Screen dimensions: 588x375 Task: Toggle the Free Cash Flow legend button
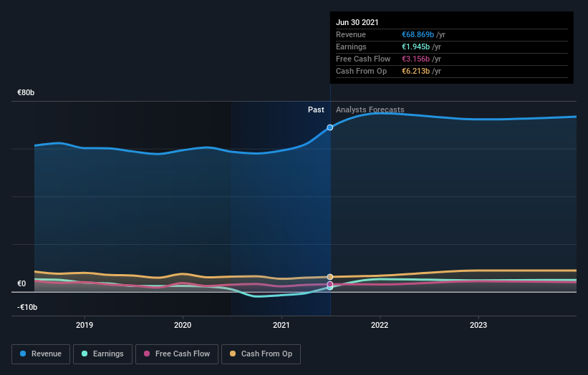177,354
